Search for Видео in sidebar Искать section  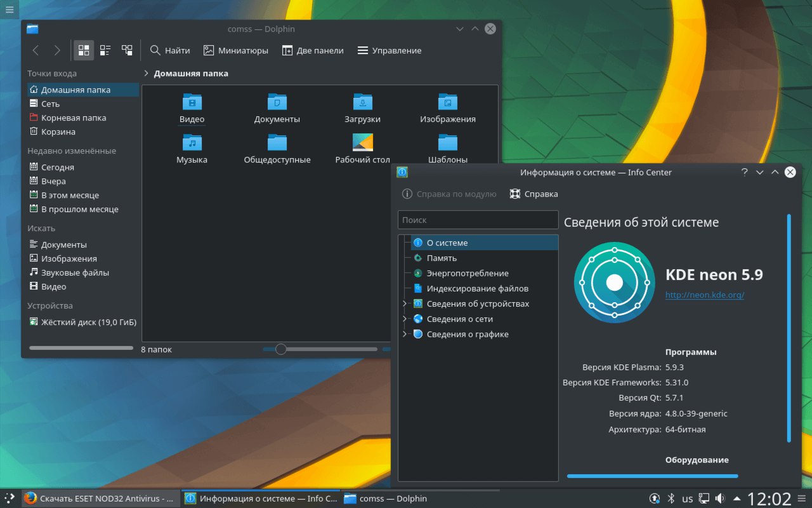tap(83, 287)
